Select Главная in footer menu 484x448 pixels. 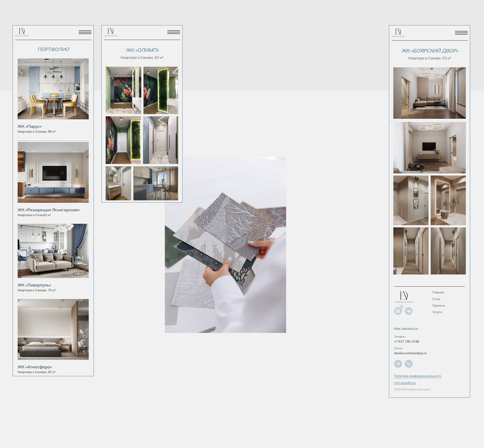tap(438, 292)
